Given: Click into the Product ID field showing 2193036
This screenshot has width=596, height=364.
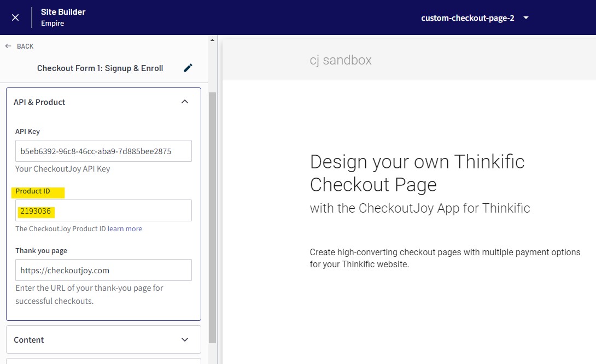Looking at the screenshot, I should [x=103, y=210].
